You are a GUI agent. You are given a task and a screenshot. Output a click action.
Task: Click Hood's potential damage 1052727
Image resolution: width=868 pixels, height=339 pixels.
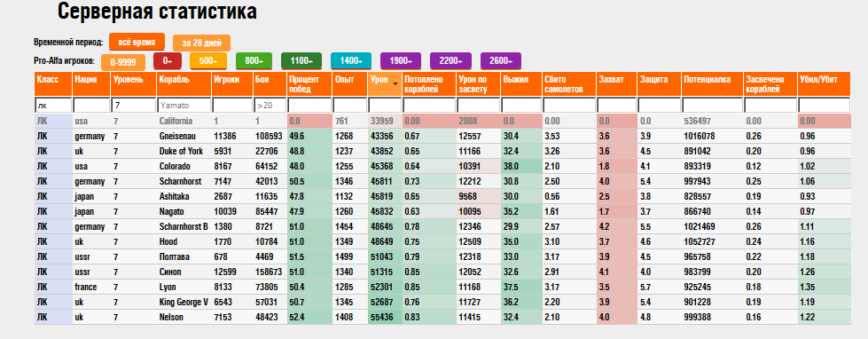[x=700, y=241]
